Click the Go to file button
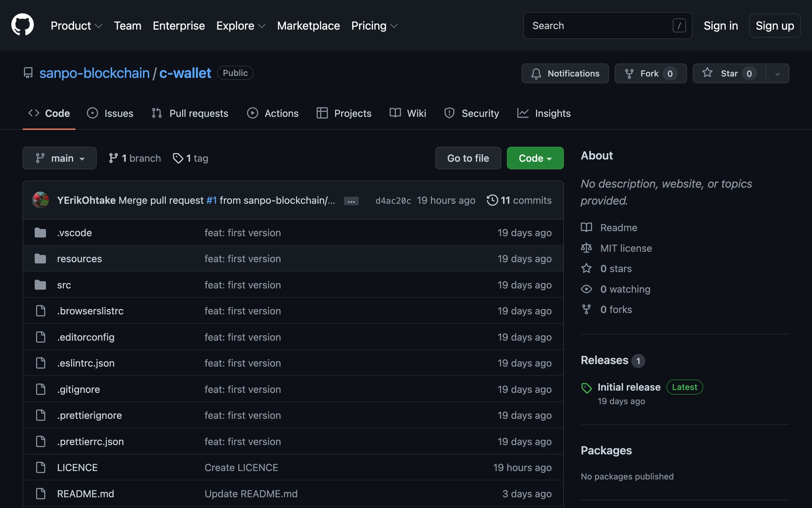812x508 pixels. 468,158
